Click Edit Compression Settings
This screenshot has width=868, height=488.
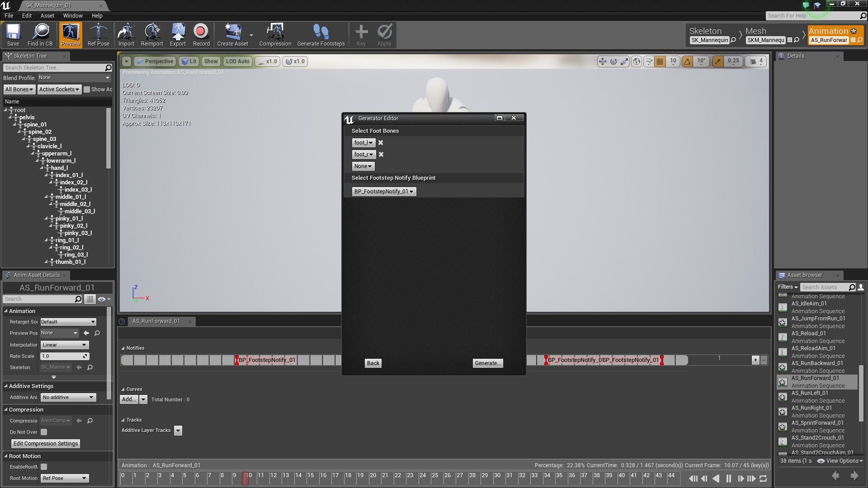(x=45, y=443)
